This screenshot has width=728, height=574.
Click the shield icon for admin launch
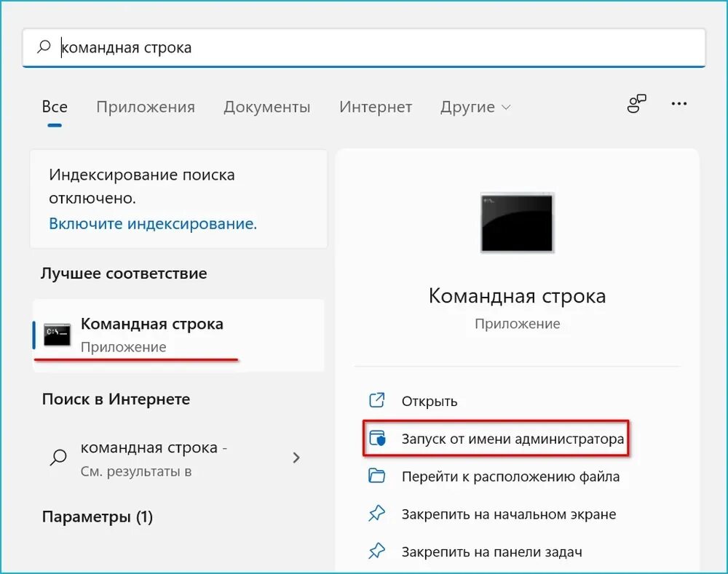(377, 438)
